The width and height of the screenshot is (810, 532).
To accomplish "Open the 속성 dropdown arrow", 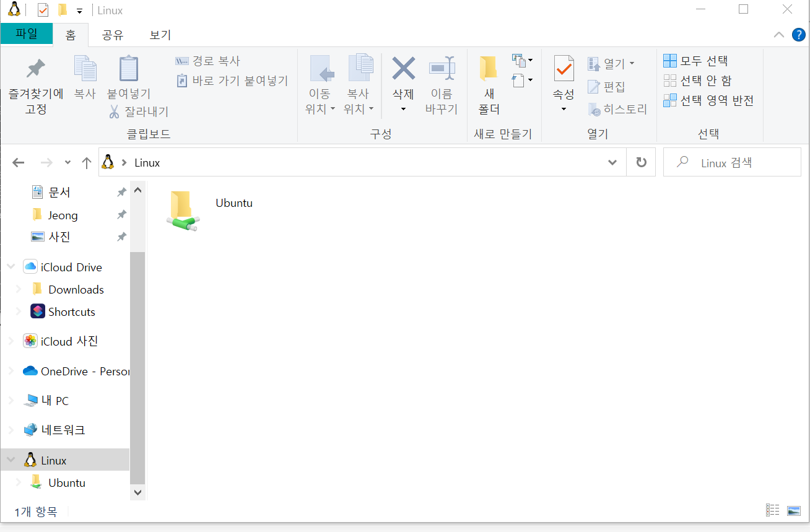I will [x=564, y=109].
